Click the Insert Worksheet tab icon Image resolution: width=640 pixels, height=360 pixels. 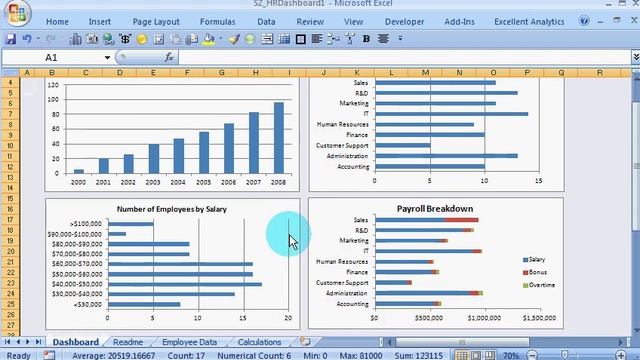305,342
